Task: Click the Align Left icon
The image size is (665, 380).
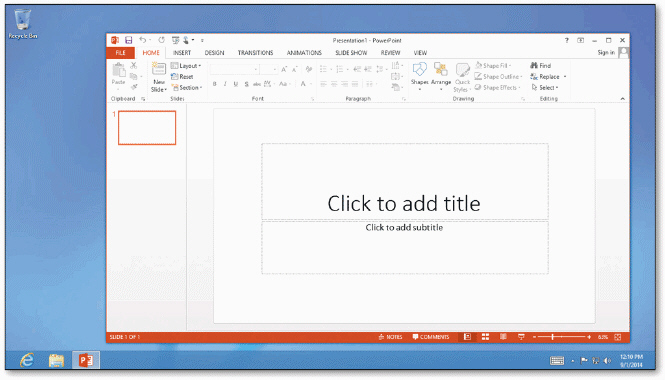Action: point(323,84)
